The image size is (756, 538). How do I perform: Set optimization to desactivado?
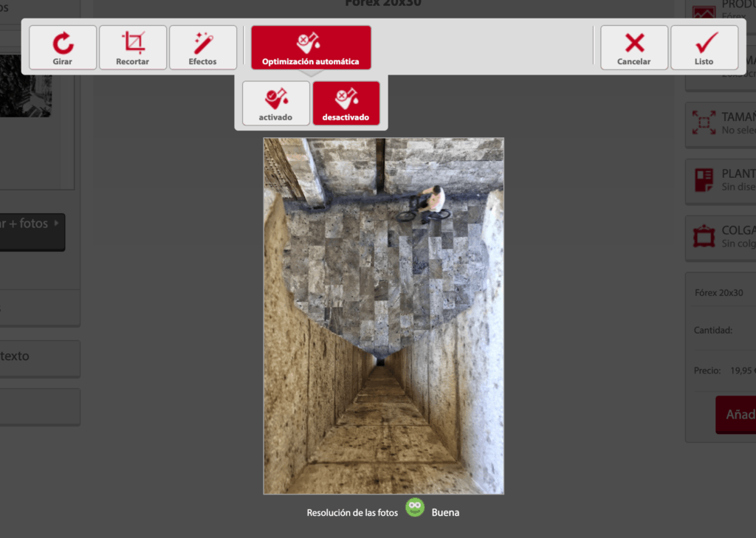point(346,103)
